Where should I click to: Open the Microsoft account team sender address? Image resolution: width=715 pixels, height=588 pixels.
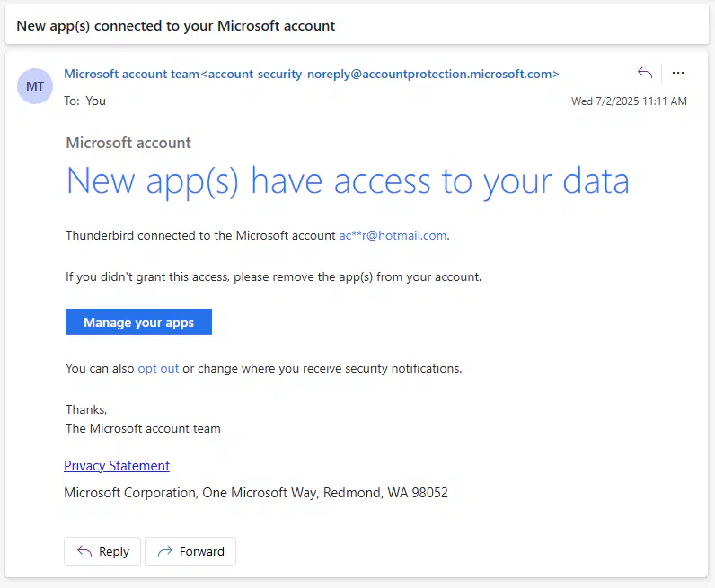click(312, 74)
